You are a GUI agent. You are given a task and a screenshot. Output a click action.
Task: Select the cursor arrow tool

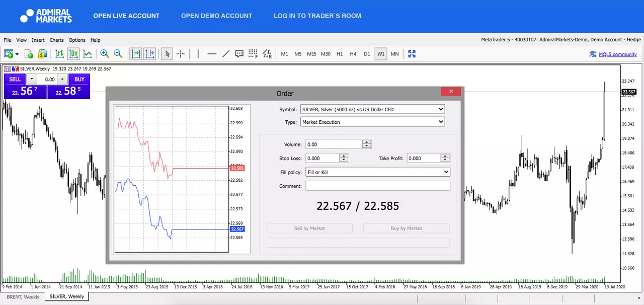coord(167,54)
